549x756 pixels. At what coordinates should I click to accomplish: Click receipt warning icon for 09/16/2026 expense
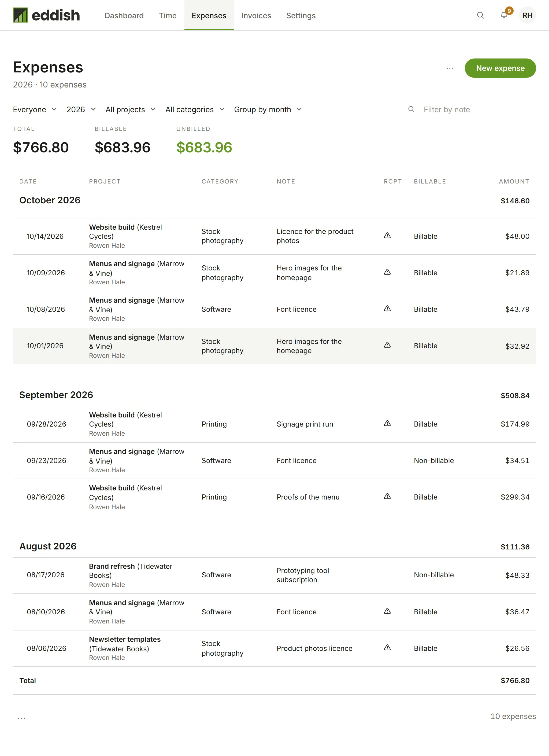pos(387,496)
